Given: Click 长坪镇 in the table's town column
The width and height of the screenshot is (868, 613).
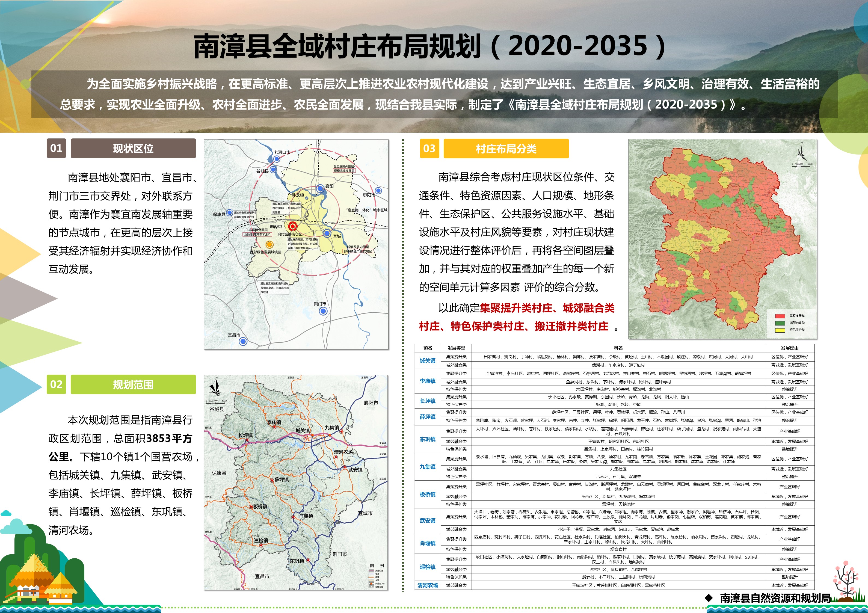Looking at the screenshot, I should (428, 401).
